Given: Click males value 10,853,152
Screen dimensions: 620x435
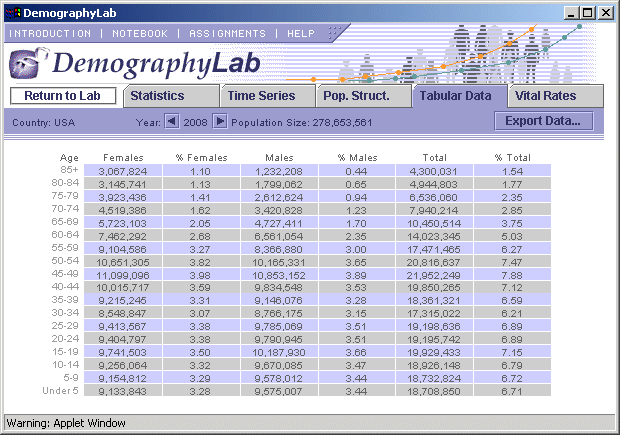Looking at the screenshot, I should (279, 276).
